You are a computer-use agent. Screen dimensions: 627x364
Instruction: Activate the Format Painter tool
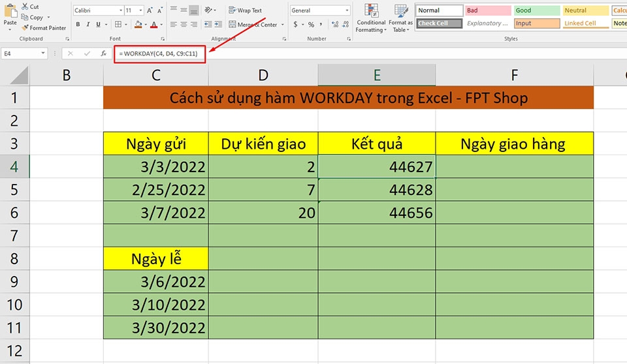44,28
